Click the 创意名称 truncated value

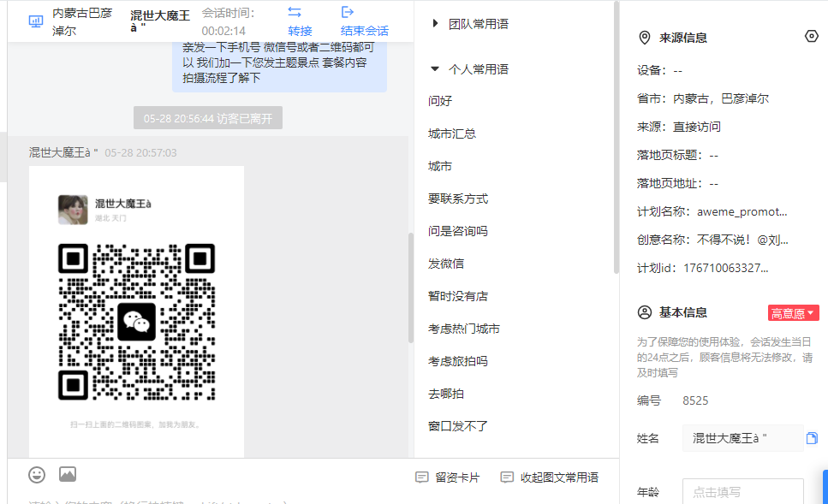pyautogui.click(x=742, y=240)
